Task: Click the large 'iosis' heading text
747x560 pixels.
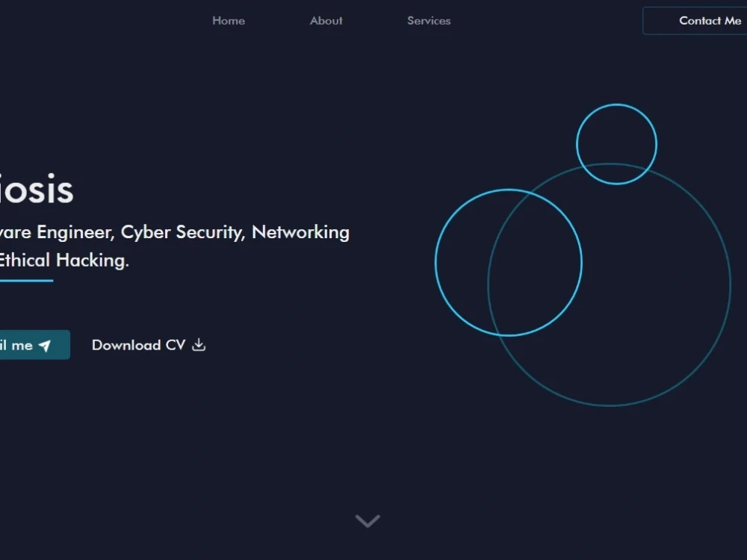Action: pos(37,189)
